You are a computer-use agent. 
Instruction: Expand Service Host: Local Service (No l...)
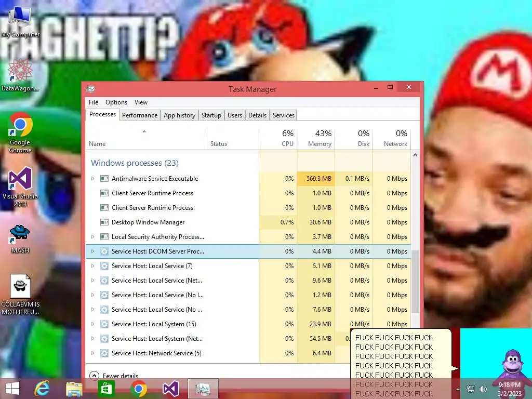click(92, 295)
